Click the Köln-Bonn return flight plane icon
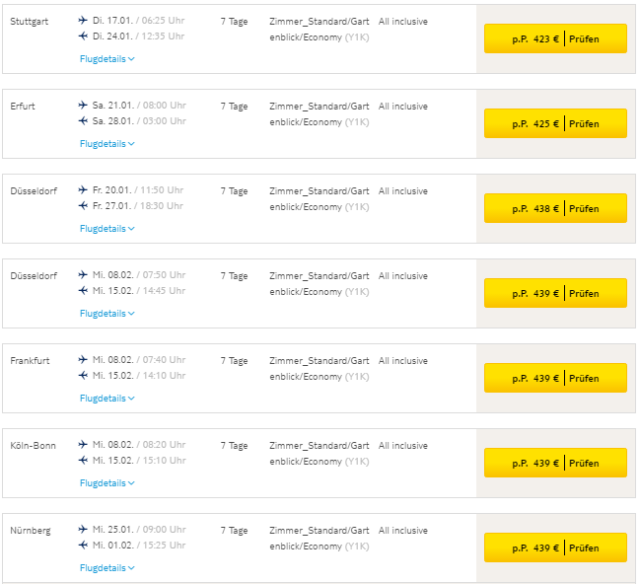The height and width of the screenshot is (584, 640). tap(83, 461)
